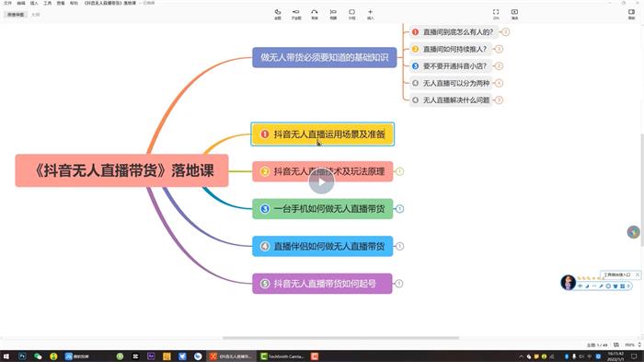Click the priority 3 marker on 一台手机如何做无人直播带货
The image size is (644, 362).
[x=265, y=209]
